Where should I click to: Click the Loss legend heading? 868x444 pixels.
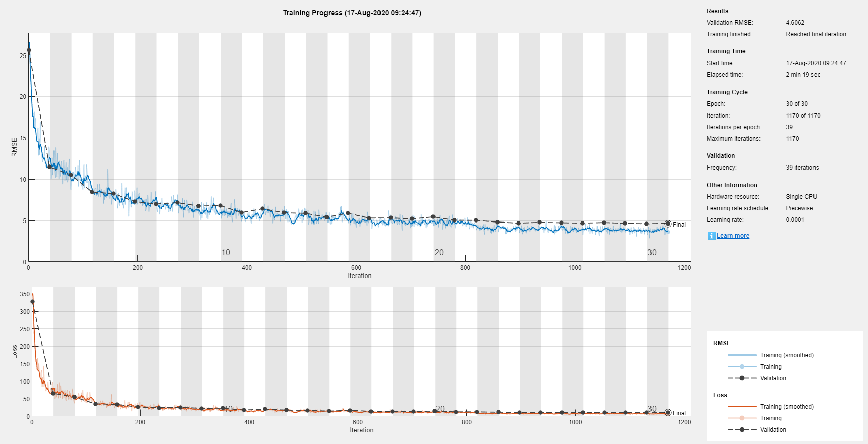720,395
